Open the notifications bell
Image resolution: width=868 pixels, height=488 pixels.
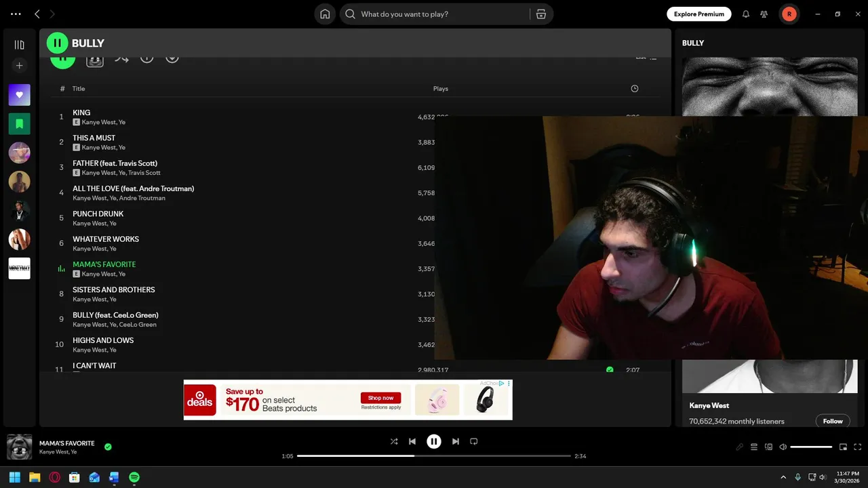pos(746,14)
